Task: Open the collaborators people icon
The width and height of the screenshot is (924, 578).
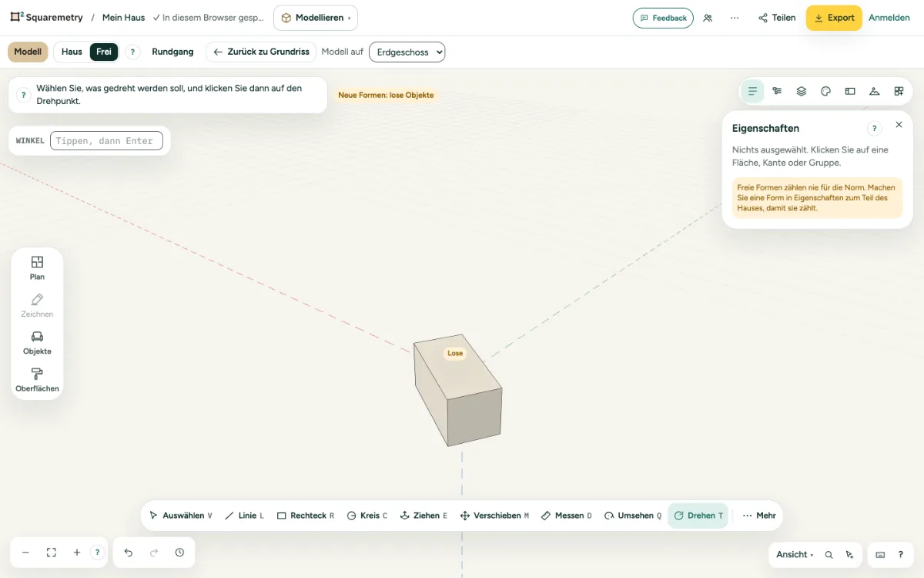Action: click(708, 18)
